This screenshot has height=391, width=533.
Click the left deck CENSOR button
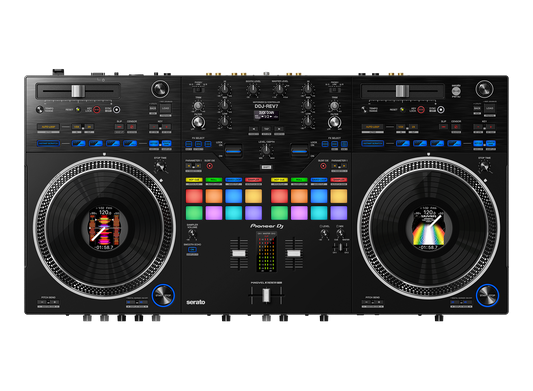click(132, 126)
